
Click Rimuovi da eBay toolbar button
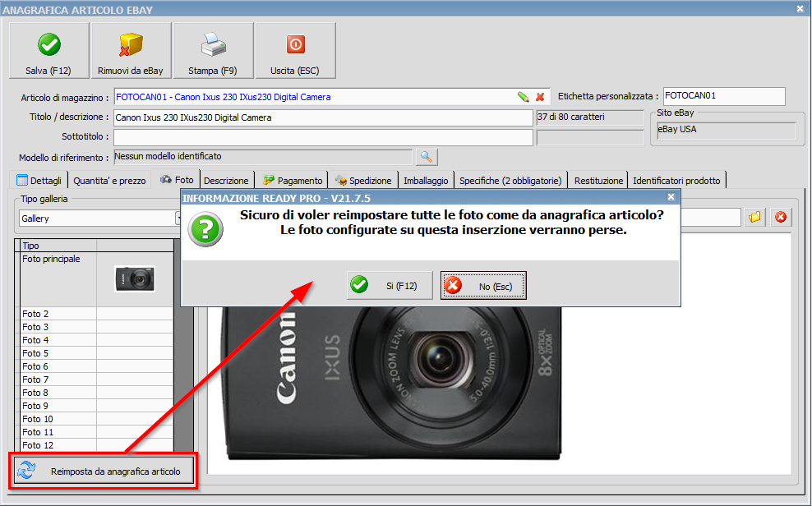(x=131, y=50)
